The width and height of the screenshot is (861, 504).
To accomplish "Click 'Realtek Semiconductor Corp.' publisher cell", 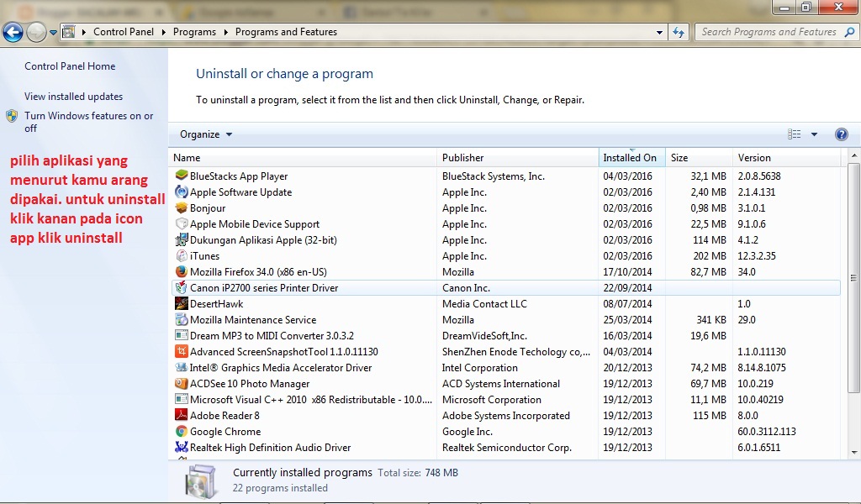I will coord(507,447).
